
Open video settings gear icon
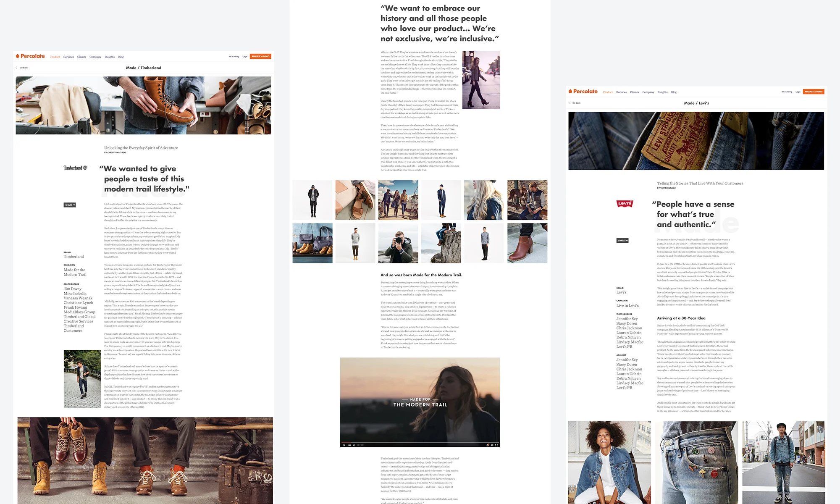(488, 445)
